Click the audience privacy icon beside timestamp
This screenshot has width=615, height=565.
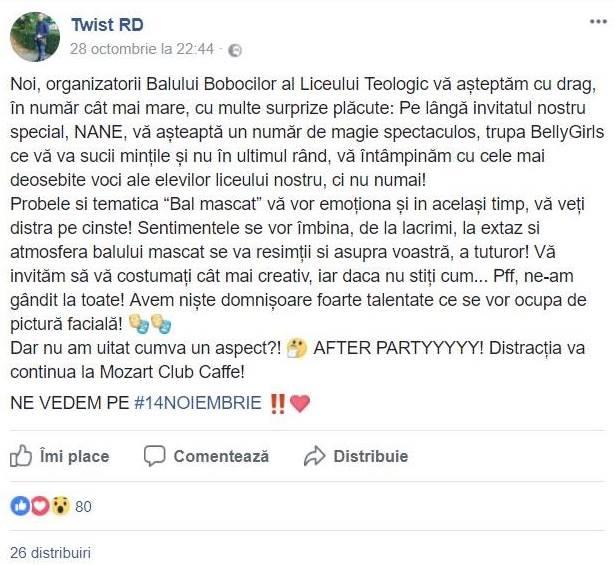coord(234,49)
